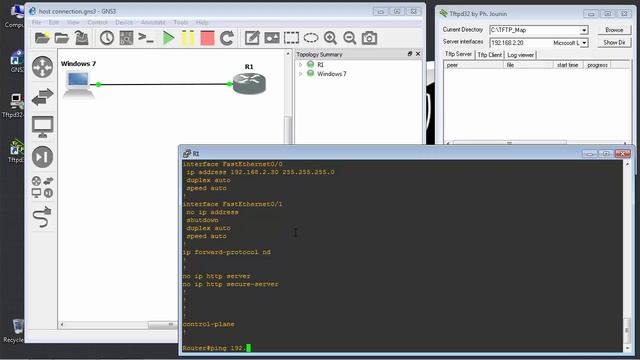Select the Add a link cable tool
Screen dimensions: 640x360
42,217
